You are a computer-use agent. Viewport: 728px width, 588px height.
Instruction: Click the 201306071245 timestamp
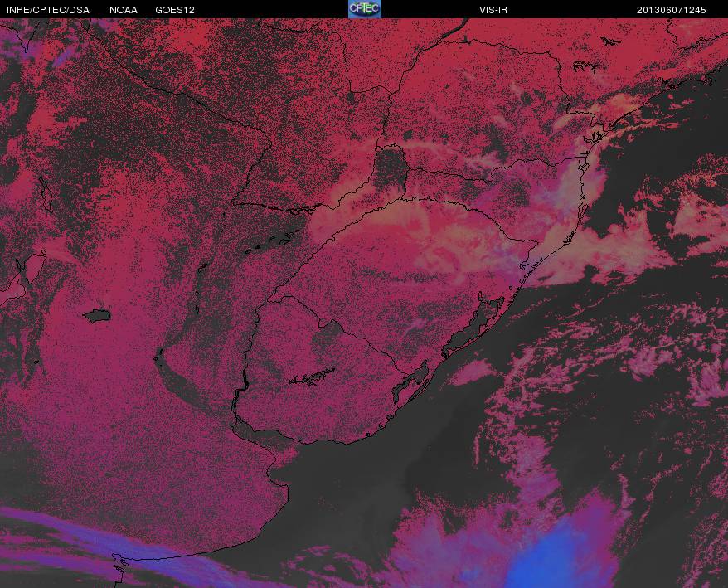(672, 10)
